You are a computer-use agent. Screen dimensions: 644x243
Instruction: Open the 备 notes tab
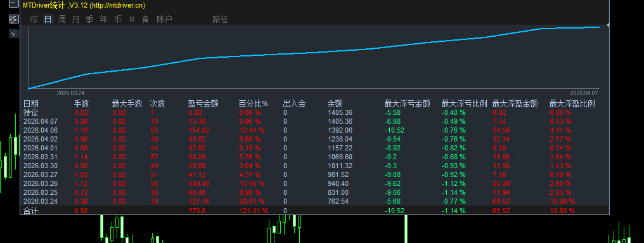145,19
